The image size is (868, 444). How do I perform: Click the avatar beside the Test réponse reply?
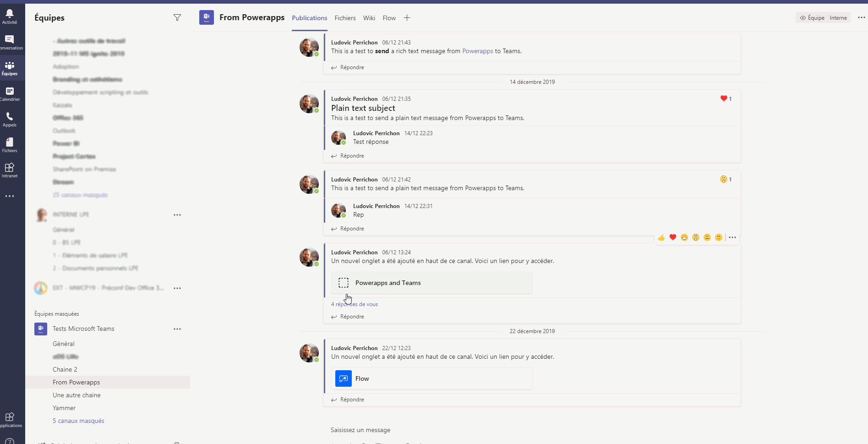338,137
